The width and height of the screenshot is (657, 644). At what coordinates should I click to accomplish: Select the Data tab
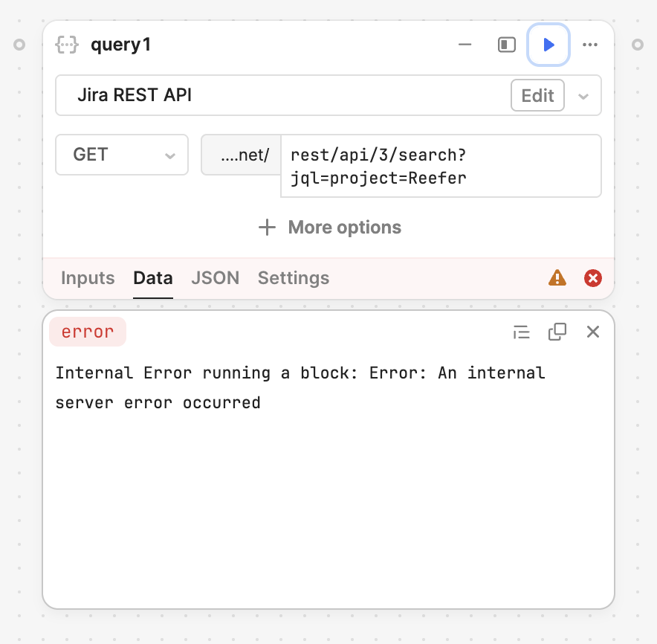click(153, 278)
